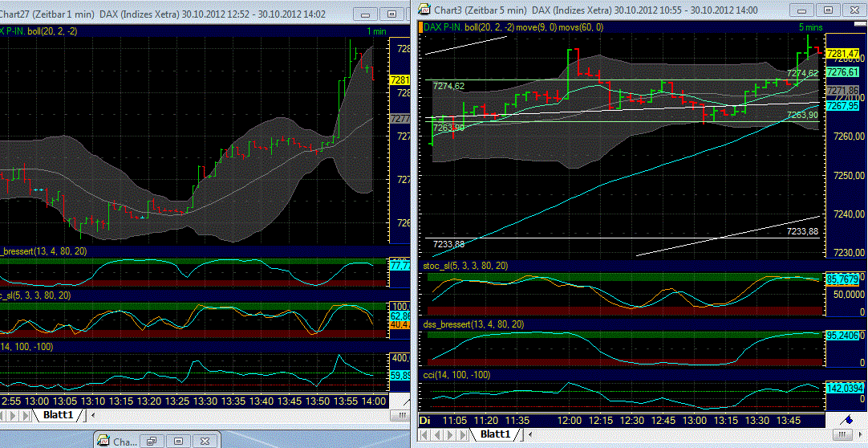Image resolution: width=868 pixels, height=448 pixels.
Task: Click the cyan 7267,95 price tag
Action: click(842, 105)
